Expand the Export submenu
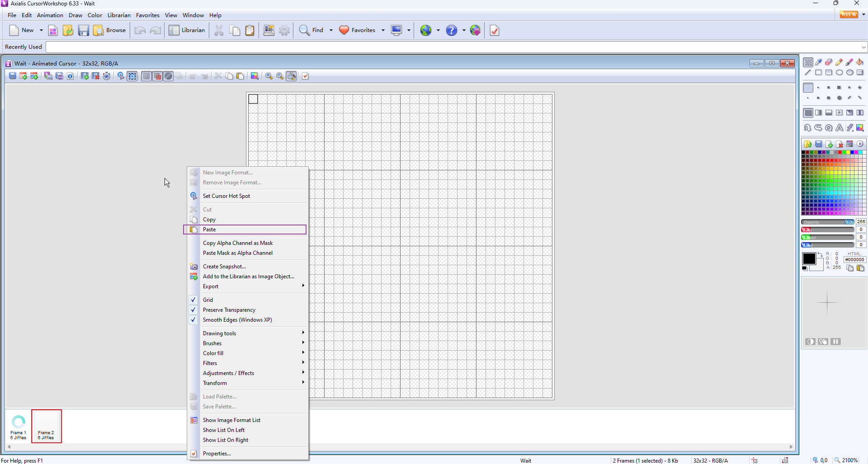This screenshot has height=464, width=868. (211, 286)
